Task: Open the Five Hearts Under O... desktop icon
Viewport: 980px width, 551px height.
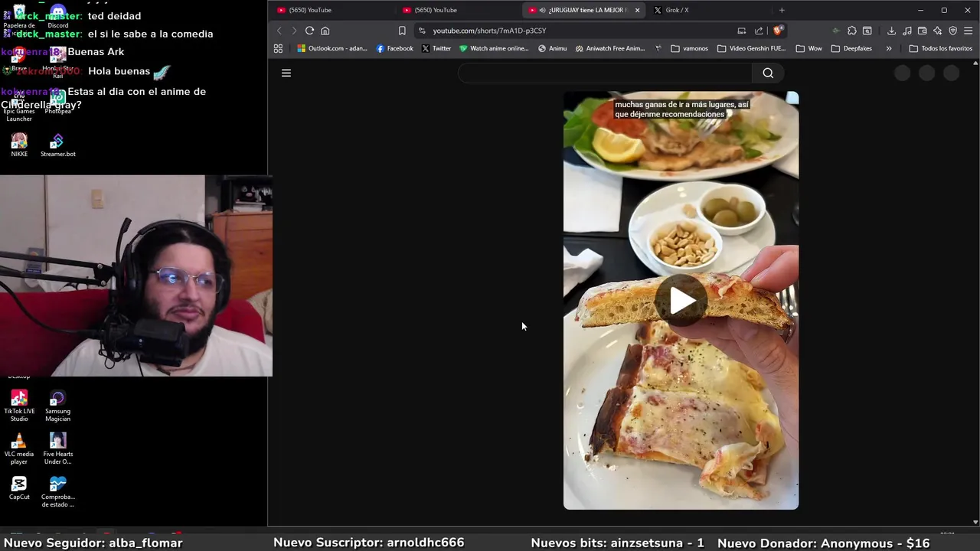Action: pyautogui.click(x=58, y=448)
